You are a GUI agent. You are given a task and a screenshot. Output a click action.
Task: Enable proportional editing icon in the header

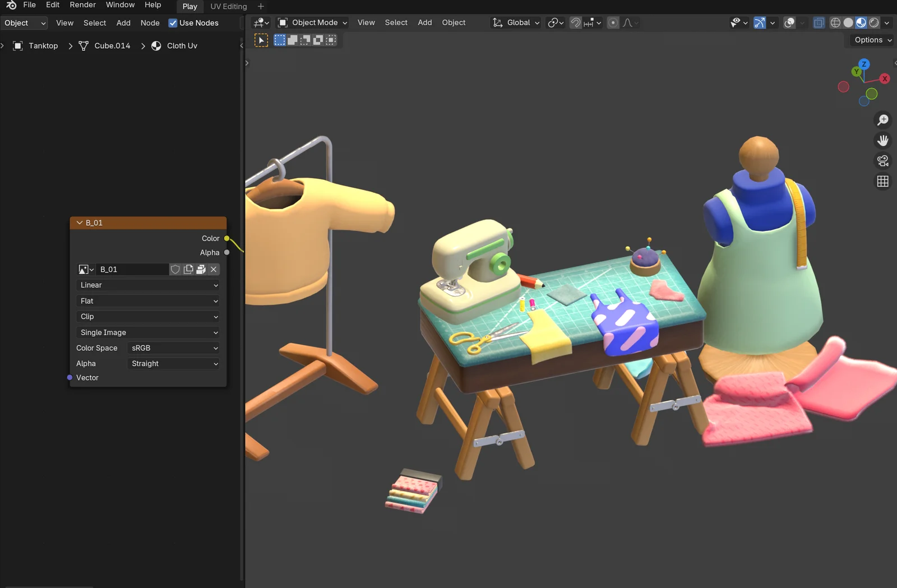pos(613,22)
